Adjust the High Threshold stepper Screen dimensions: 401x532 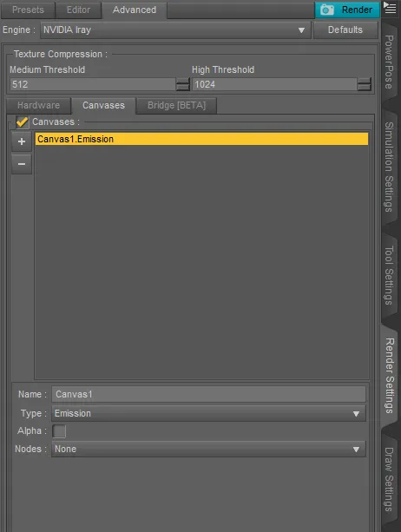[365, 84]
